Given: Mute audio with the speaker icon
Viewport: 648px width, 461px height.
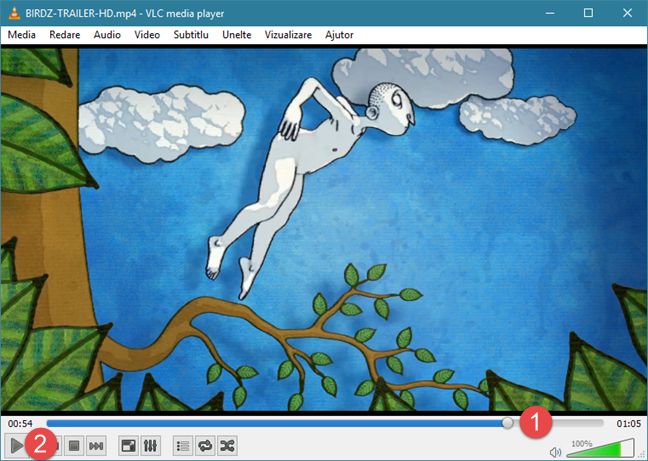Looking at the screenshot, I should [x=555, y=452].
